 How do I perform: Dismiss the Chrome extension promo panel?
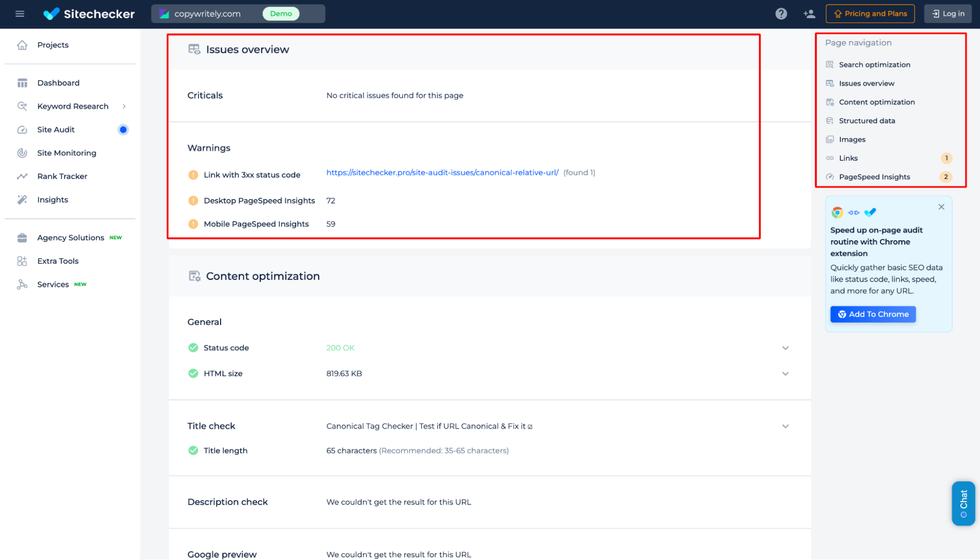pyautogui.click(x=941, y=206)
